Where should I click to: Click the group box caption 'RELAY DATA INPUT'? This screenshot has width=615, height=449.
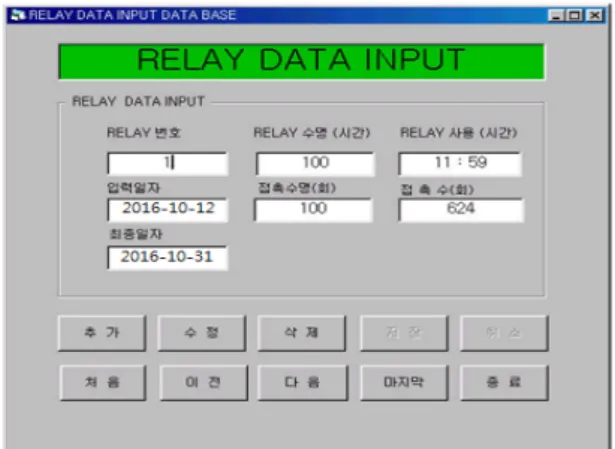tap(138, 102)
